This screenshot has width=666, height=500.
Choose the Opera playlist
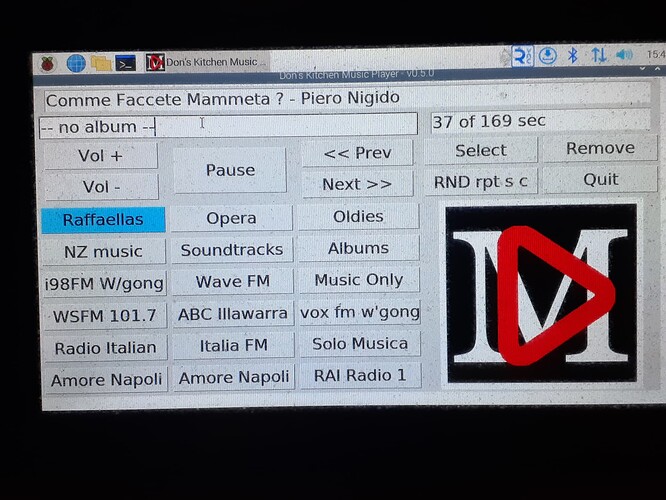click(231, 218)
